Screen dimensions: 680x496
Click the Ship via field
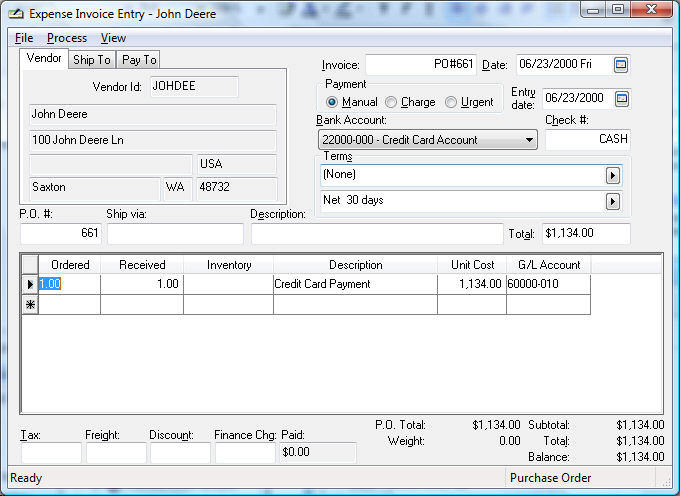click(175, 233)
